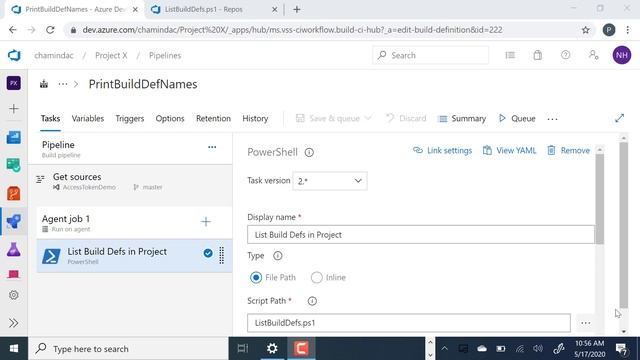640x360 pixels.
Task: Open Repos from left sidebar
Action: click(x=13, y=193)
